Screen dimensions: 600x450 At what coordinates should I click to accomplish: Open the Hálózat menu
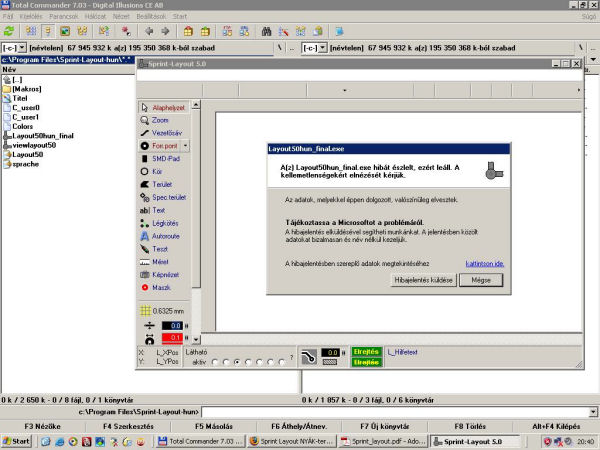[x=95, y=16]
